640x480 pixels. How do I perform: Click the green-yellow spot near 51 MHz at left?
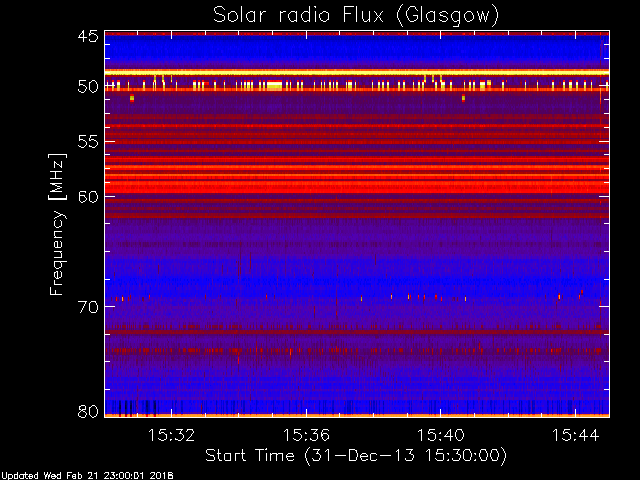point(132,98)
